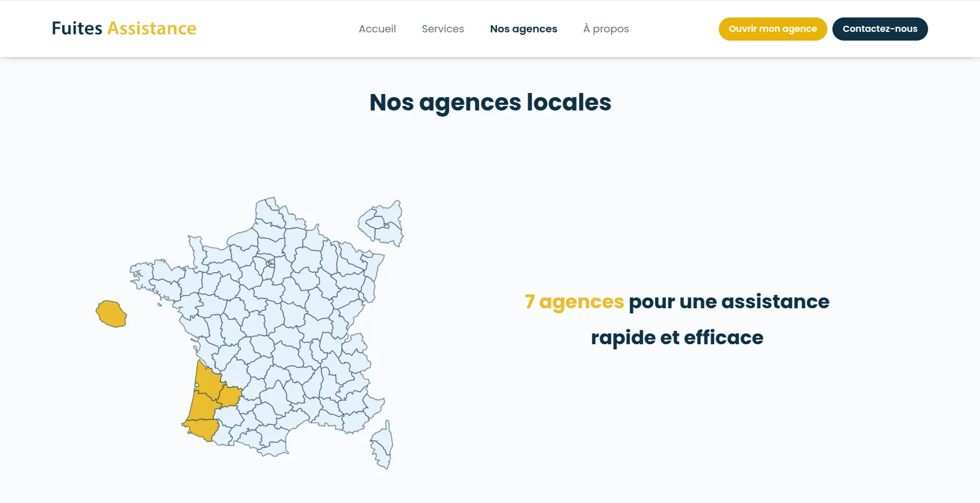
Task: Click the yellow Gironde department on the map
Action: (x=207, y=381)
